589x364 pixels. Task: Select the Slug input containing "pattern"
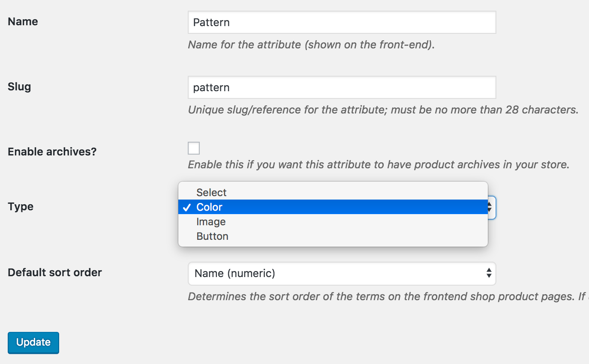tap(342, 87)
